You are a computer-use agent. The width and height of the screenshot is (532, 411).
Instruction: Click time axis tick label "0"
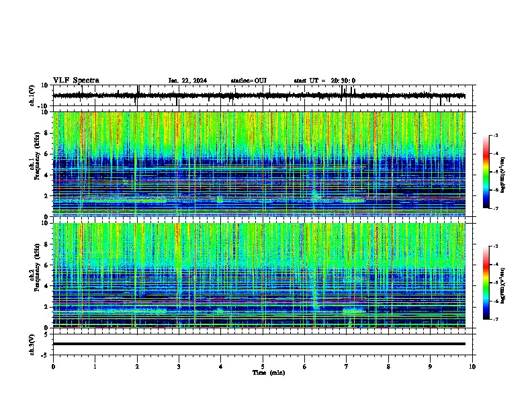(53, 367)
